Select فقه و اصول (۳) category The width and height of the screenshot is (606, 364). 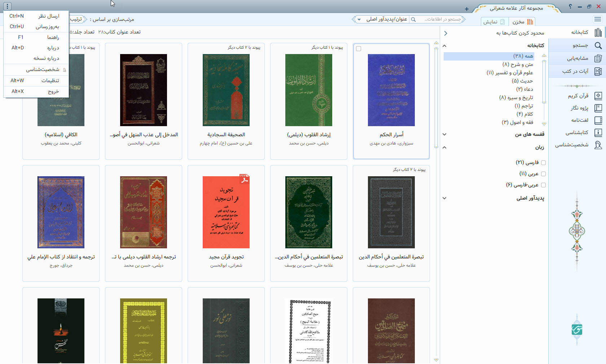(x=517, y=123)
